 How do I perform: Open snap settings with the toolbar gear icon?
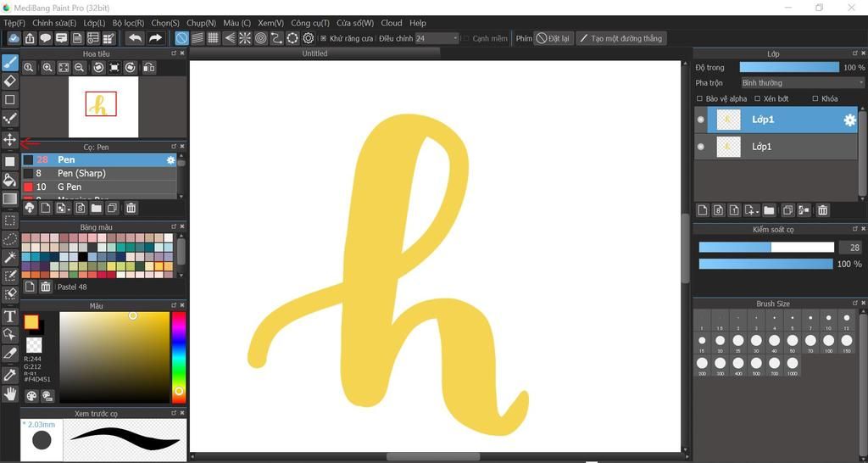pyautogui.click(x=309, y=38)
